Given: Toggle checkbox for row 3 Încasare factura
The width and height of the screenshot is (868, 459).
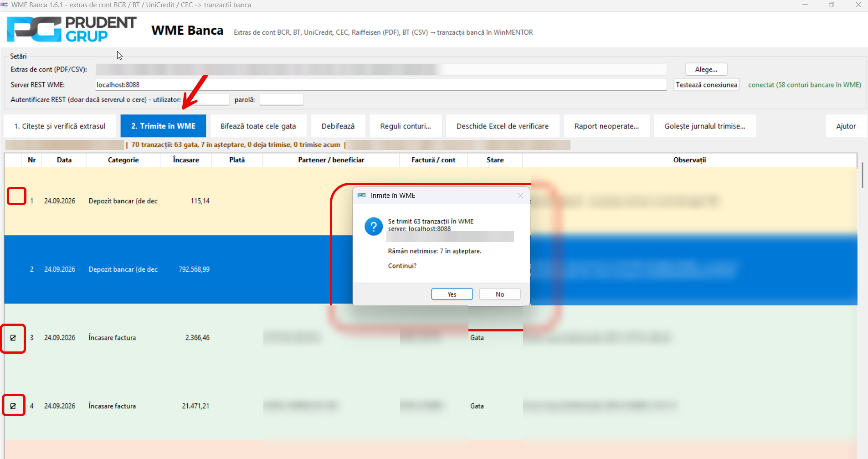Looking at the screenshot, I should (x=13, y=338).
